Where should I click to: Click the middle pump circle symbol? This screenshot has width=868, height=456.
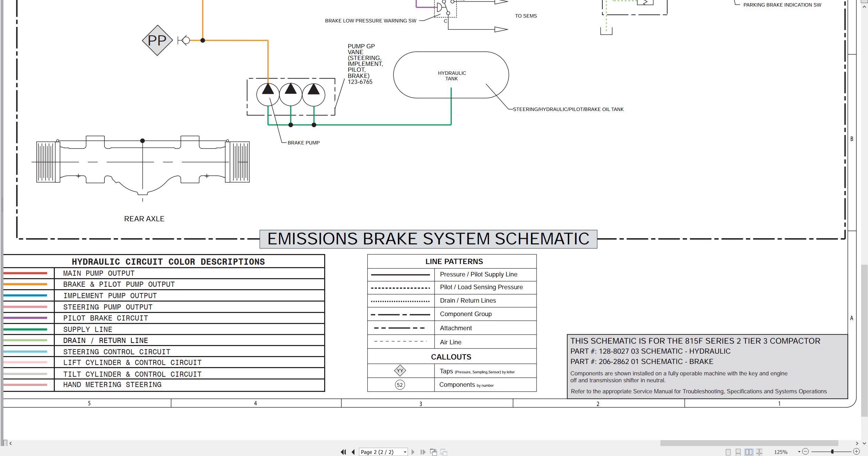point(291,94)
